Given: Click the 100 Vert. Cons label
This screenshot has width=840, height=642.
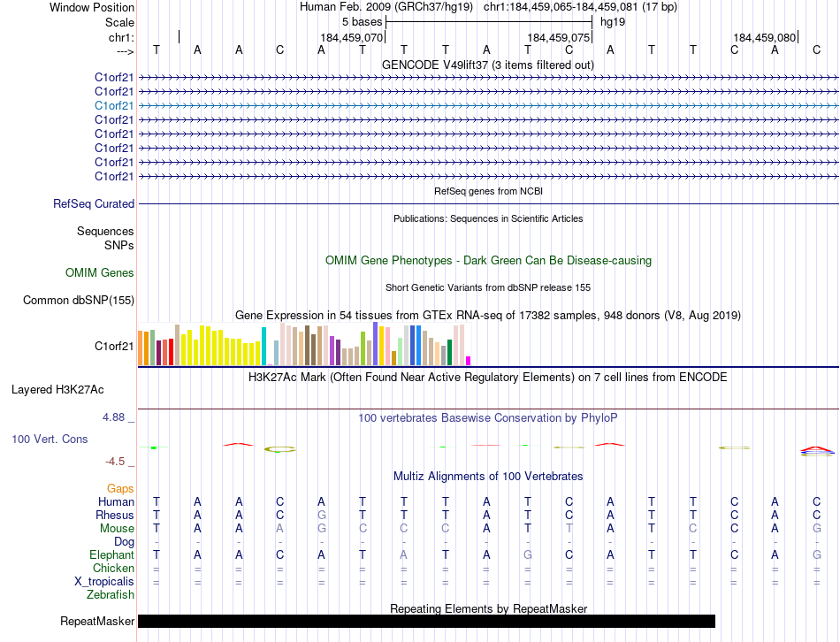Looking at the screenshot, I should (50, 439).
